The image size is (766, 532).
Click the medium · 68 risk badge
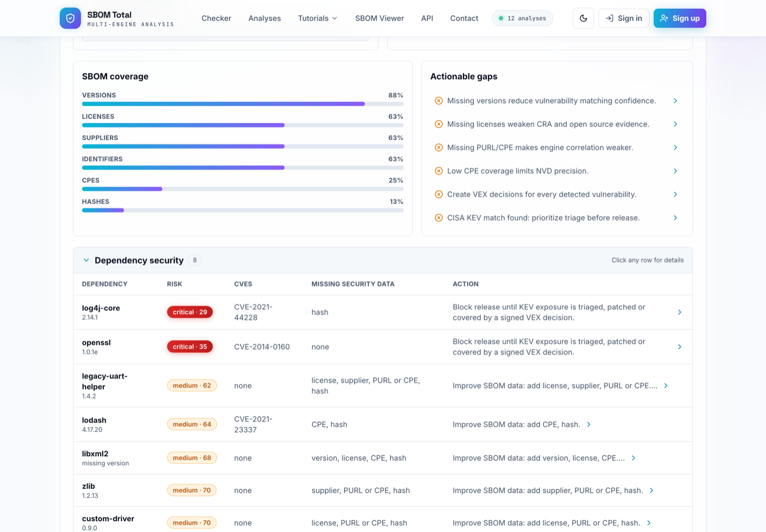[192, 458]
